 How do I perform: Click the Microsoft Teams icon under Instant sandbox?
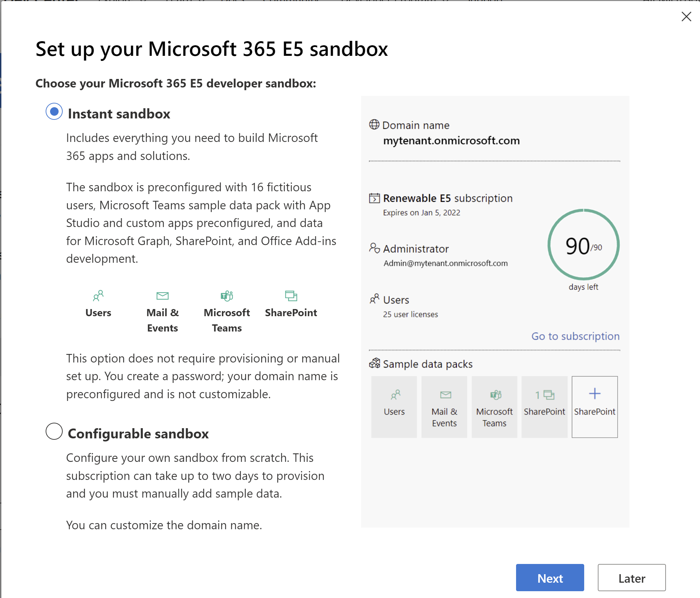[x=227, y=296]
